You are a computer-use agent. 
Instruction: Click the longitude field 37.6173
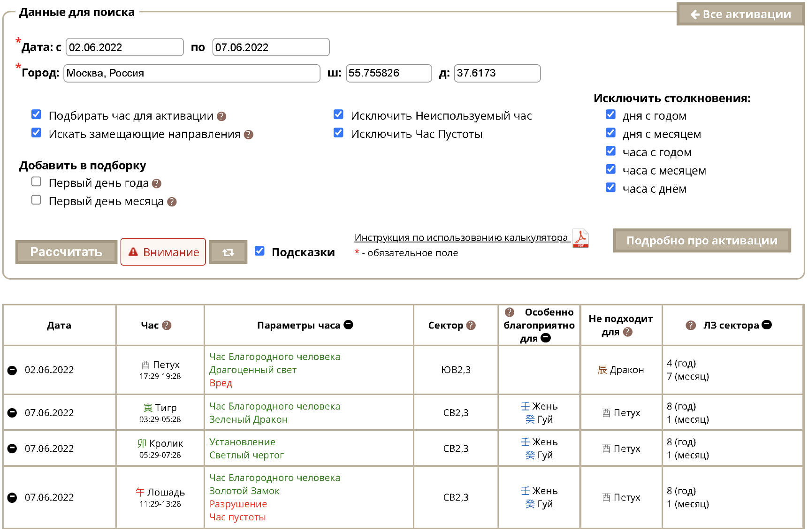[497, 73]
